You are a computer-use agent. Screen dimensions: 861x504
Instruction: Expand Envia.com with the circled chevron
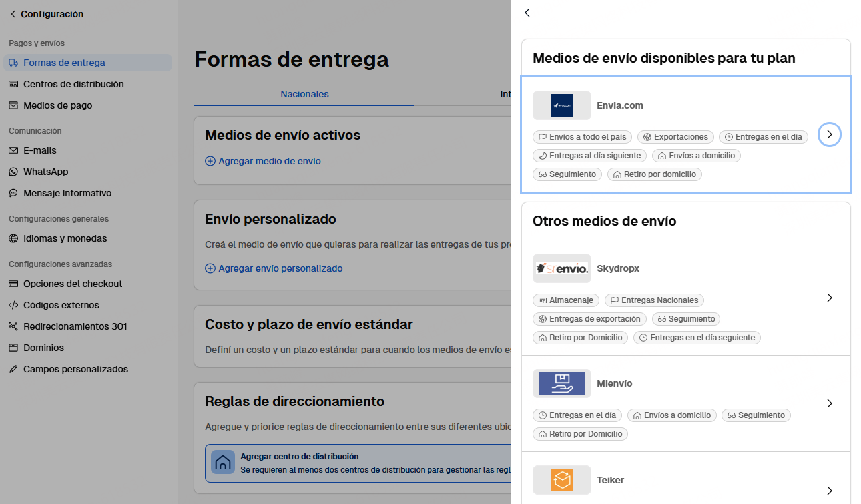(x=829, y=134)
